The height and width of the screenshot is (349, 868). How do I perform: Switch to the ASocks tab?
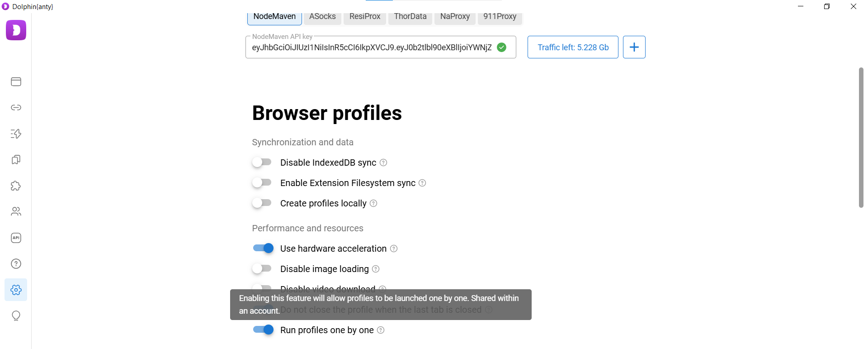(x=322, y=17)
